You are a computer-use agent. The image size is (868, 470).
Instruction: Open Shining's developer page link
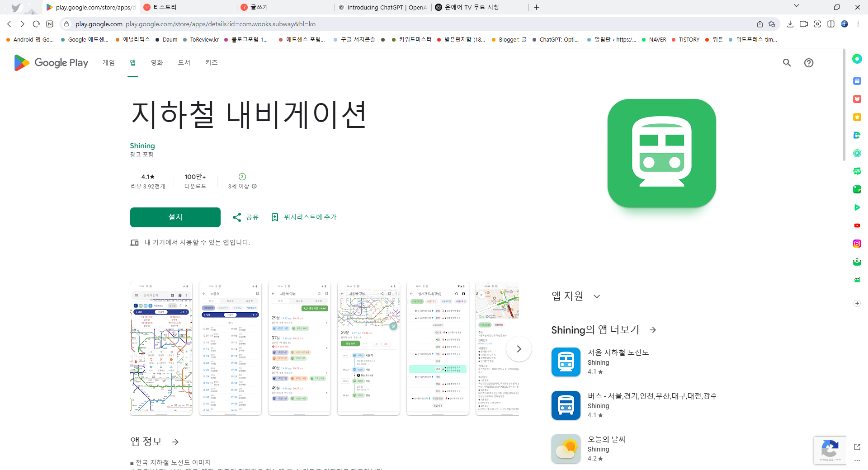pyautogui.click(x=142, y=146)
